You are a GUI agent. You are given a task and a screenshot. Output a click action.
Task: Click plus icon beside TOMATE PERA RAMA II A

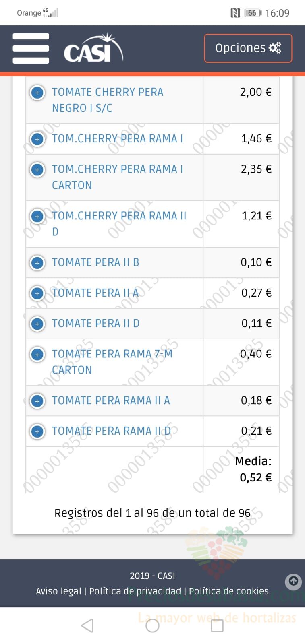pos(37,401)
